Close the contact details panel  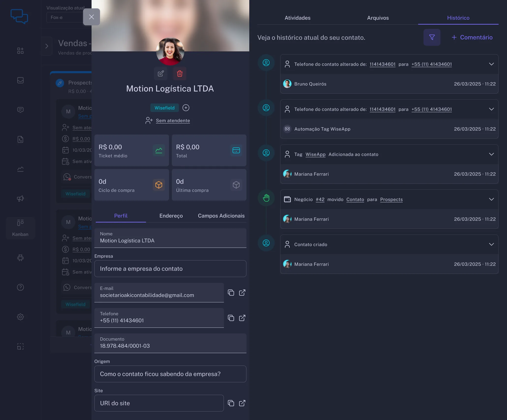[x=91, y=17]
